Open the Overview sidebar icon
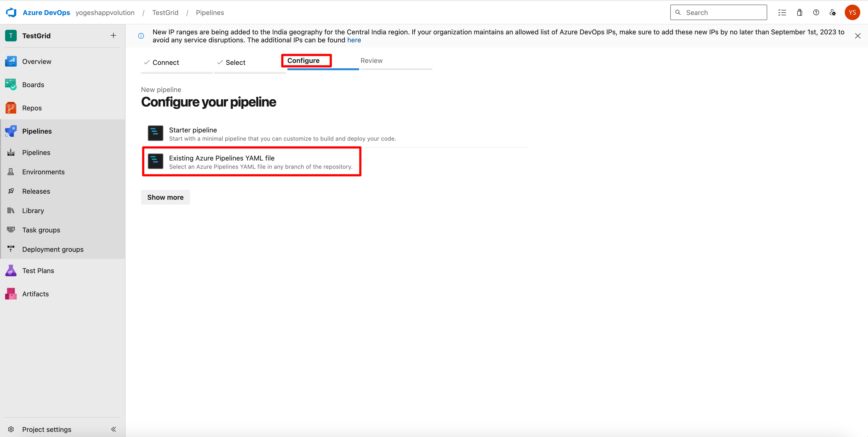 tap(11, 61)
